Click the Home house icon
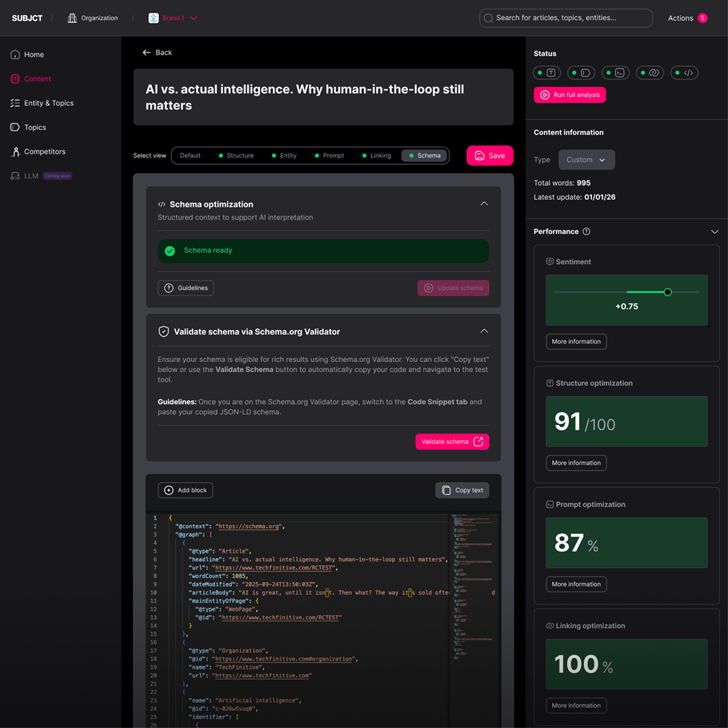728x728 pixels. point(15,55)
